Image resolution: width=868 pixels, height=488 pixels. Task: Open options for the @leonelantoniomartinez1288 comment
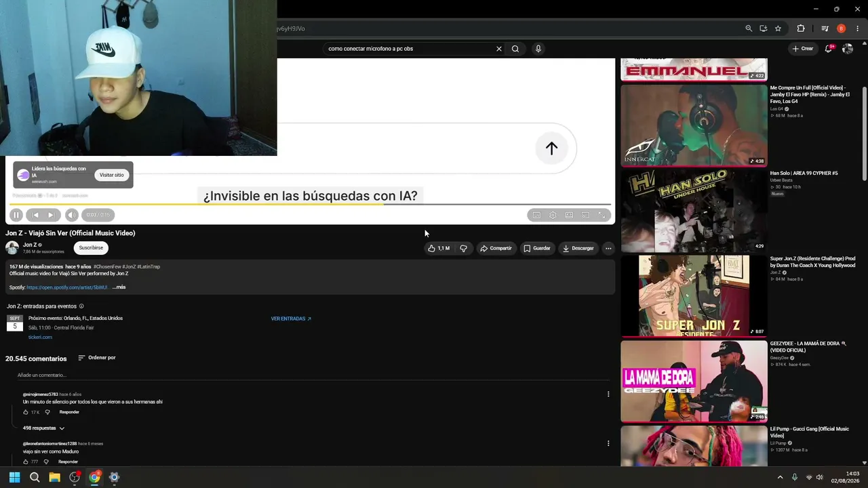pos(608,443)
